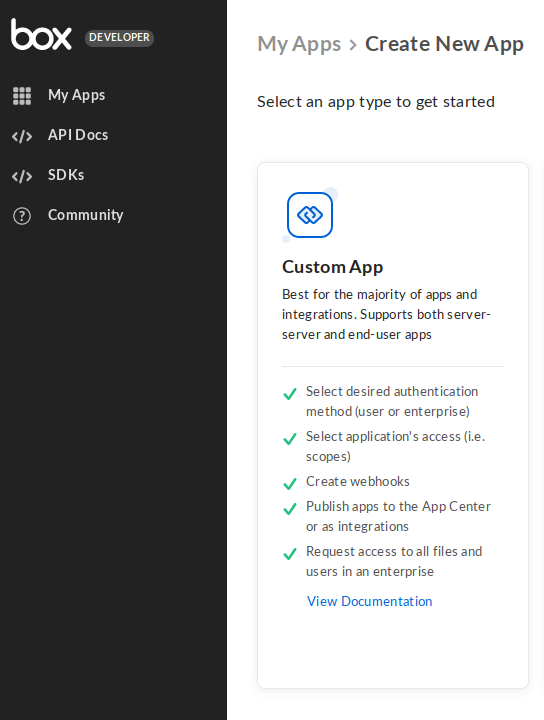Click checkmark beside Publish apps
The width and height of the screenshot is (544, 720).
[290, 508]
